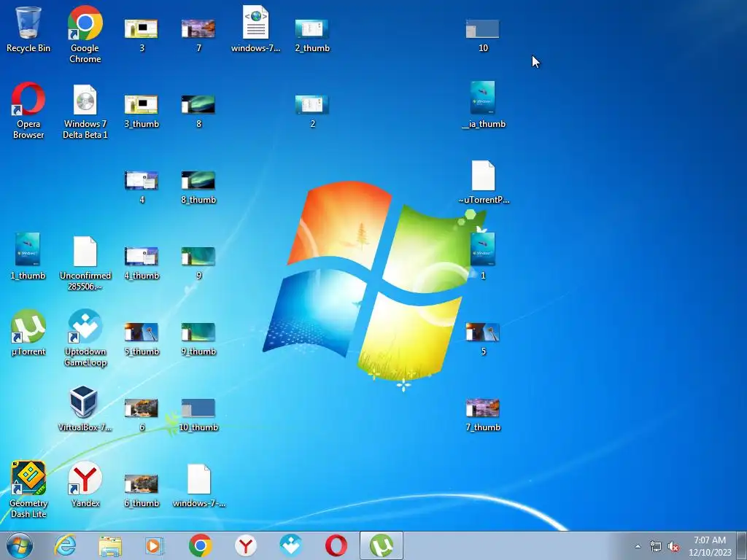Select image file named 3

[142, 35]
